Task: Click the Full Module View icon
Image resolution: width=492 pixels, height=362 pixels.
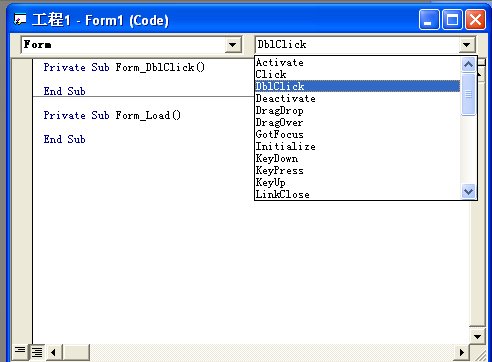Action: (37, 352)
